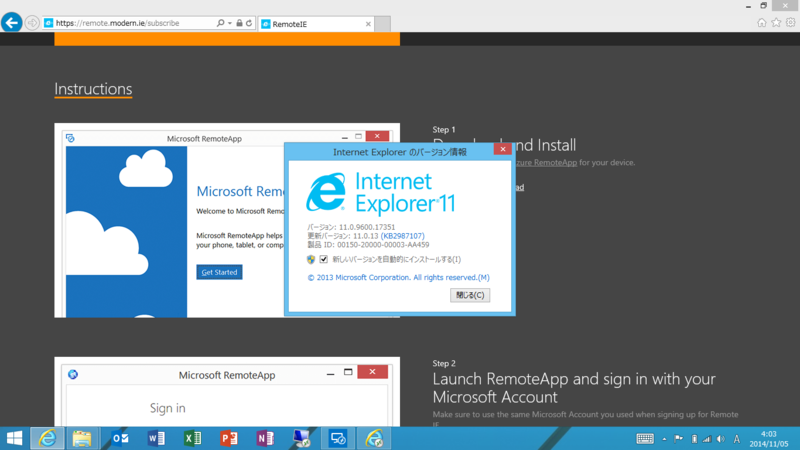Launch PowerPoint from the taskbar
The image size is (800, 450).
click(x=229, y=438)
